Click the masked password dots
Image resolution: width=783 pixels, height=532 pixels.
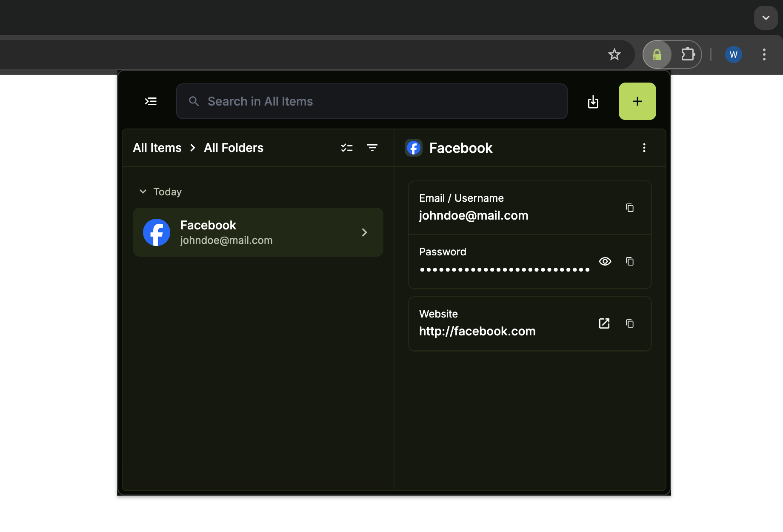(x=505, y=269)
